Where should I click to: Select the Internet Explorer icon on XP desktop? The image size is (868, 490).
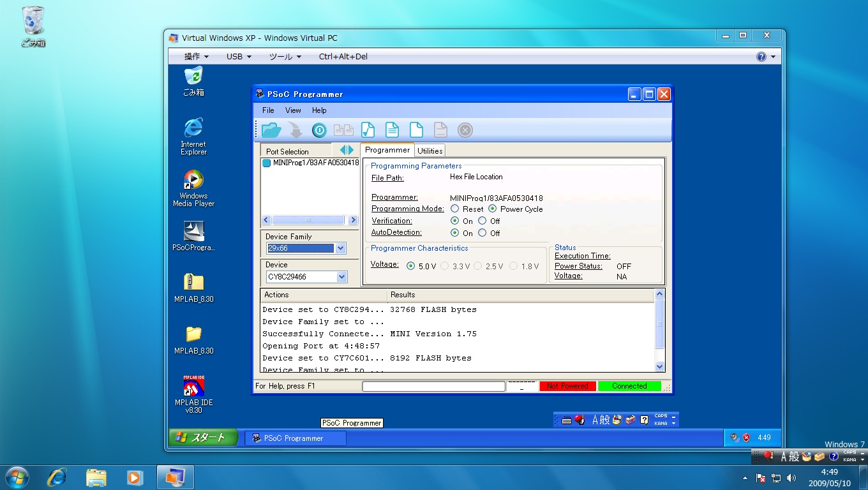point(193,136)
